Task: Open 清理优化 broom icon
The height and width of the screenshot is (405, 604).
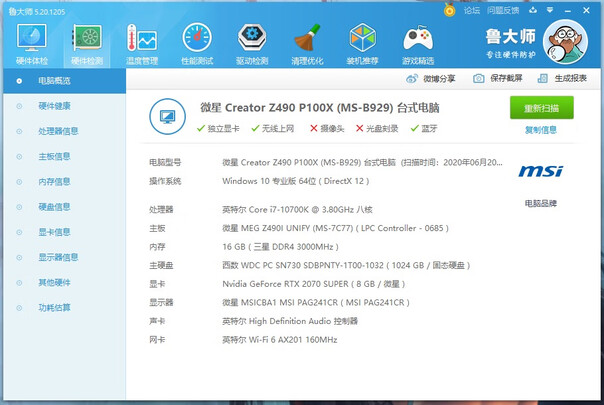Action: [x=307, y=42]
